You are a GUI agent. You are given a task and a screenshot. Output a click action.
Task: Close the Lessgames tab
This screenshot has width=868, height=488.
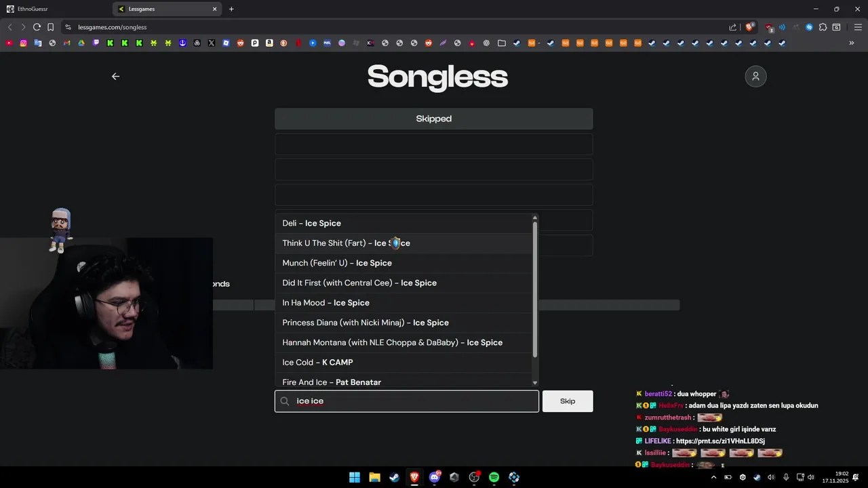click(x=215, y=9)
